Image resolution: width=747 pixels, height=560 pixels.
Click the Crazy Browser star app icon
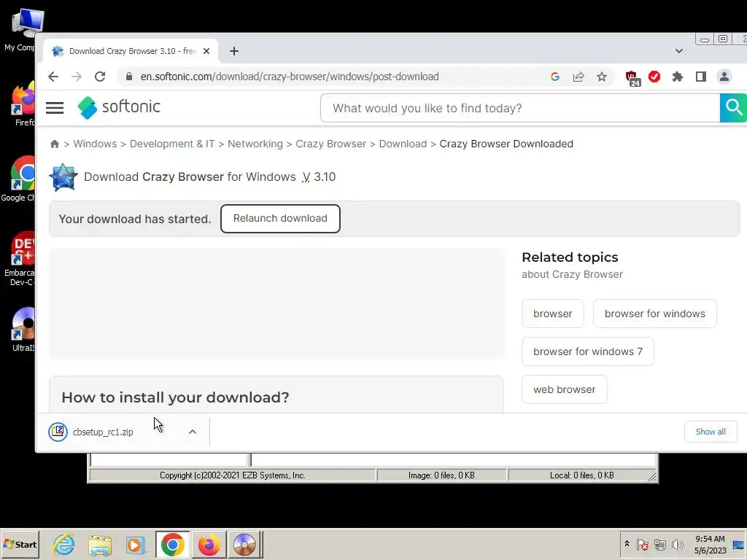[63, 177]
